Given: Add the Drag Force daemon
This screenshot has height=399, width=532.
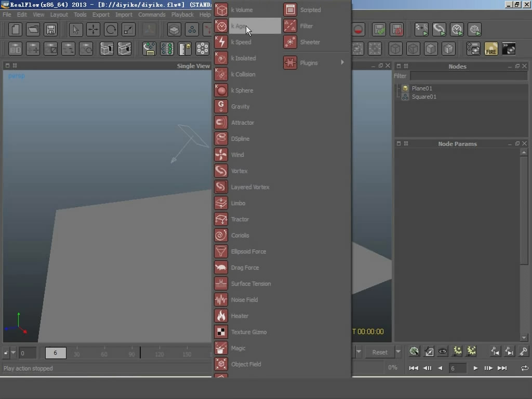Looking at the screenshot, I should (x=247, y=268).
